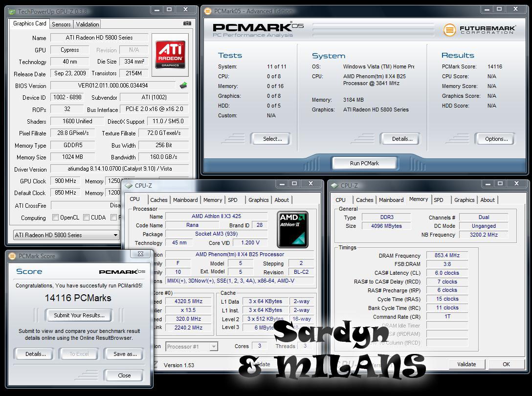Click the Shaders value 1600 Unified
The width and height of the screenshot is (532, 396).
(77, 121)
